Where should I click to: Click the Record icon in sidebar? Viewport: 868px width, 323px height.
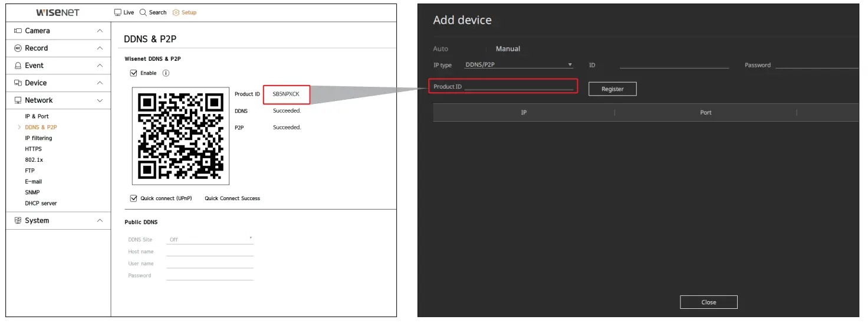click(18, 48)
